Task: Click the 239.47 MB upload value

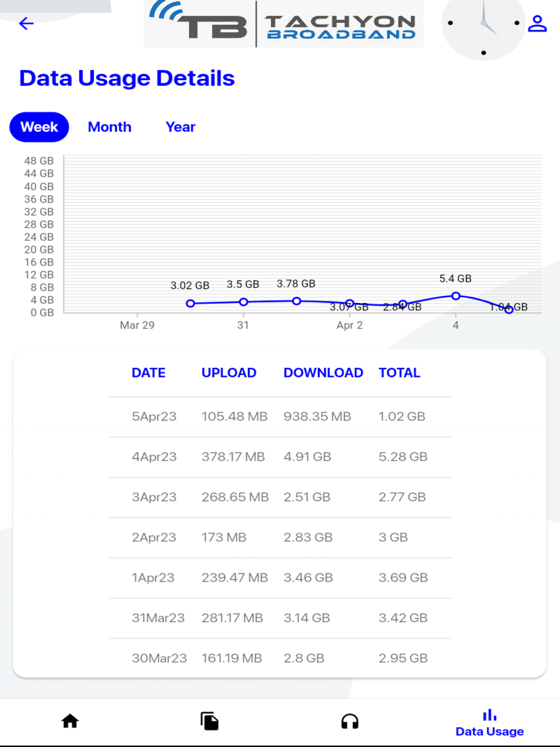Action: [235, 578]
